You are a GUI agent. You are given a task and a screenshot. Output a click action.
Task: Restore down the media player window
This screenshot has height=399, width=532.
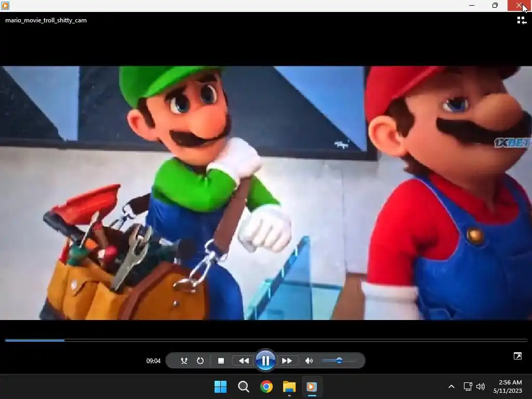pyautogui.click(x=495, y=5)
